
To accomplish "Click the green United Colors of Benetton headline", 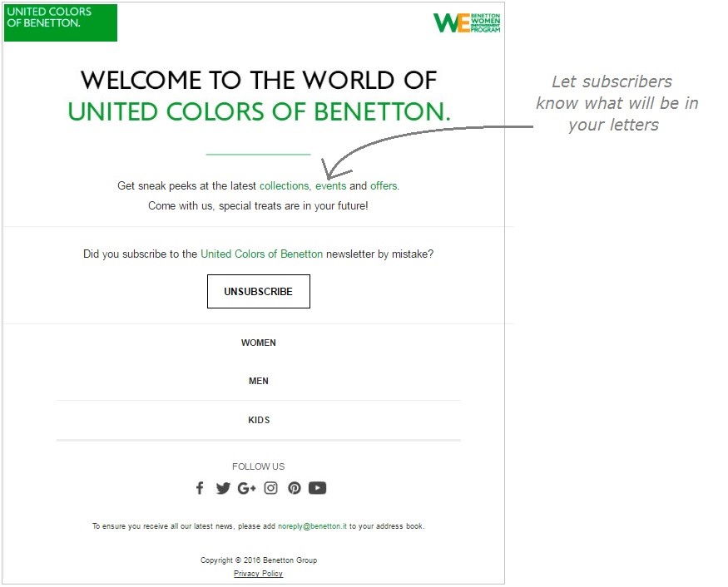I will point(258,111).
